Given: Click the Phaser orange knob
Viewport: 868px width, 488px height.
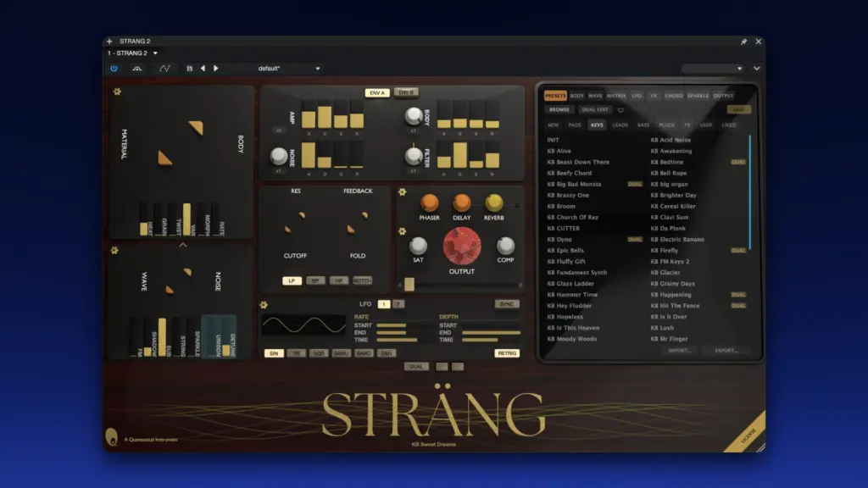Looking at the screenshot, I should pos(430,203).
